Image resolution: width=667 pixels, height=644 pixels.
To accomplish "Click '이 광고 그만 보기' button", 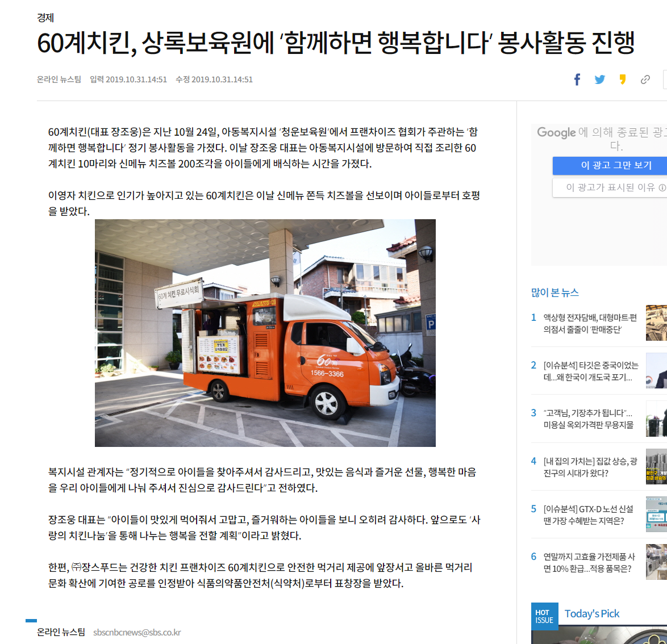I will click(610, 165).
